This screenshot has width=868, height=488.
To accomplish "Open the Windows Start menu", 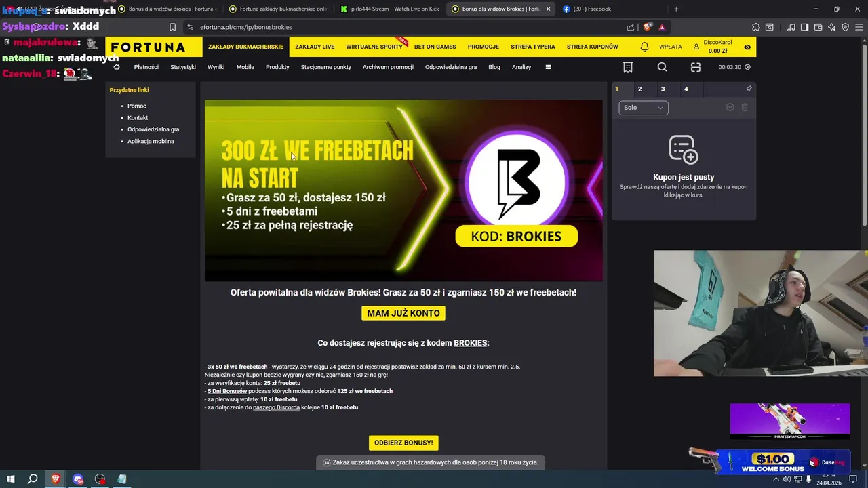I will (x=11, y=479).
